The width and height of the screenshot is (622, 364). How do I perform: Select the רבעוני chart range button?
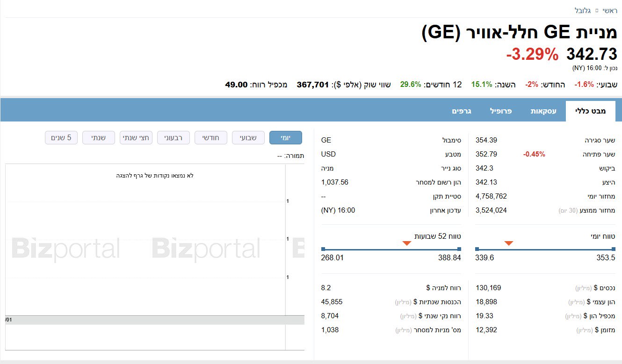(174, 138)
